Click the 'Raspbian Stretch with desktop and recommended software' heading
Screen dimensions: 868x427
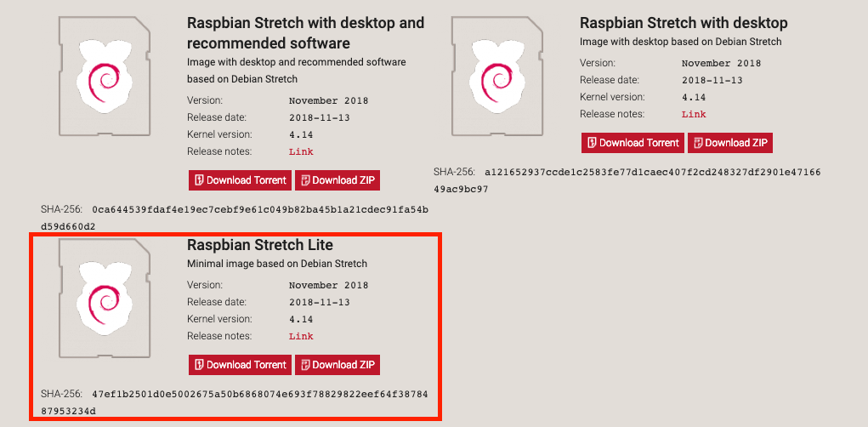click(x=305, y=32)
